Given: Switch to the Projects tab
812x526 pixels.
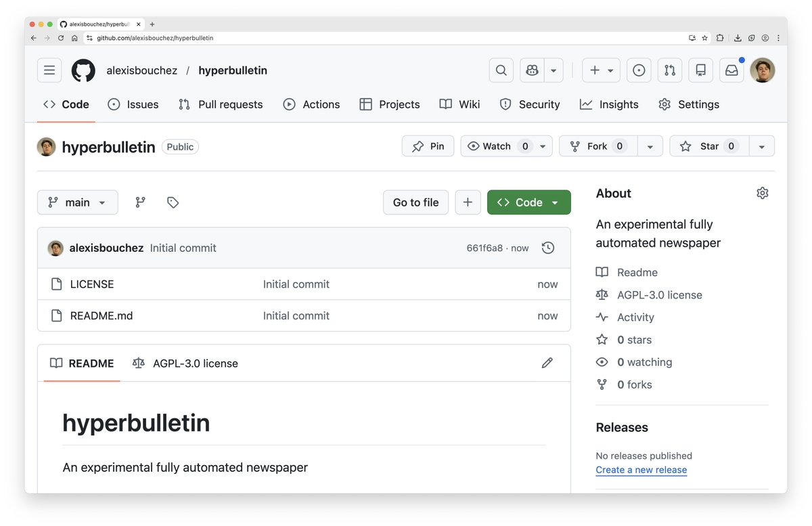Looking at the screenshot, I should pos(390,104).
